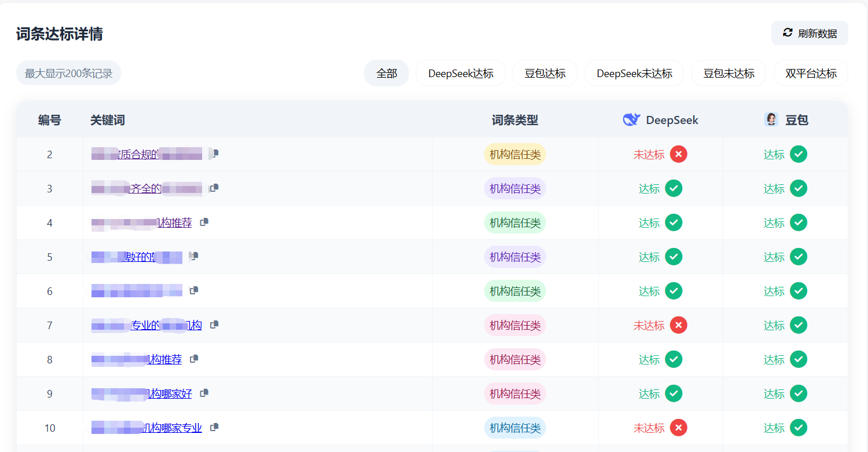Screen dimensions: 868x452
Task: Click the green check in row 9 豆包 column
Action: click(x=799, y=393)
